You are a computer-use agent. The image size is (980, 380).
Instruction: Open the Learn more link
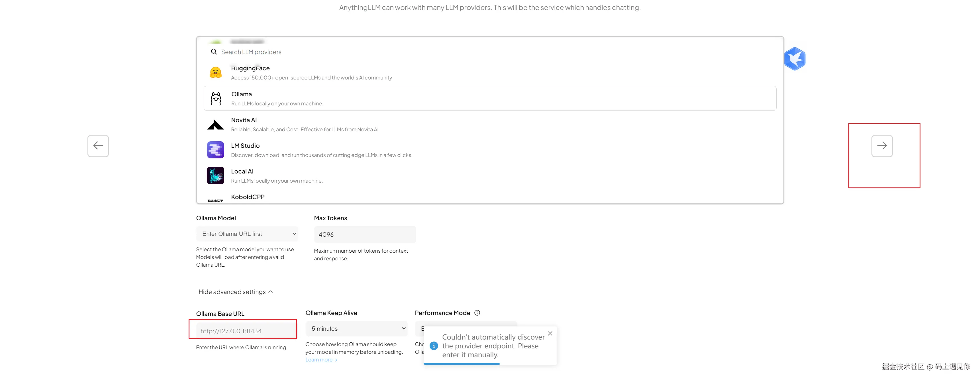coord(321,360)
